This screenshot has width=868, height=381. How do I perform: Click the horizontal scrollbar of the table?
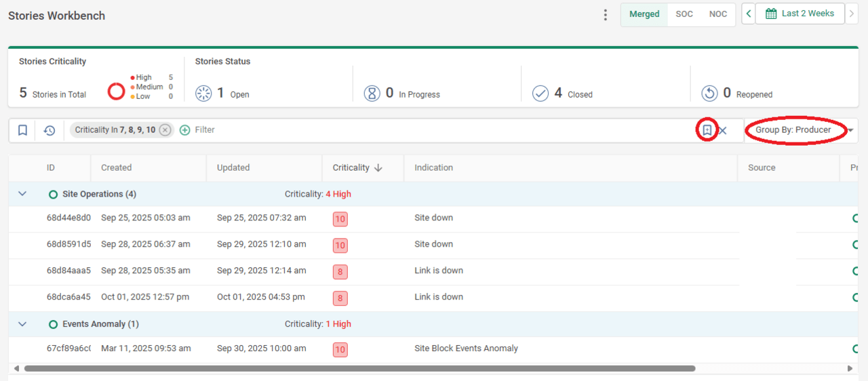point(359,369)
